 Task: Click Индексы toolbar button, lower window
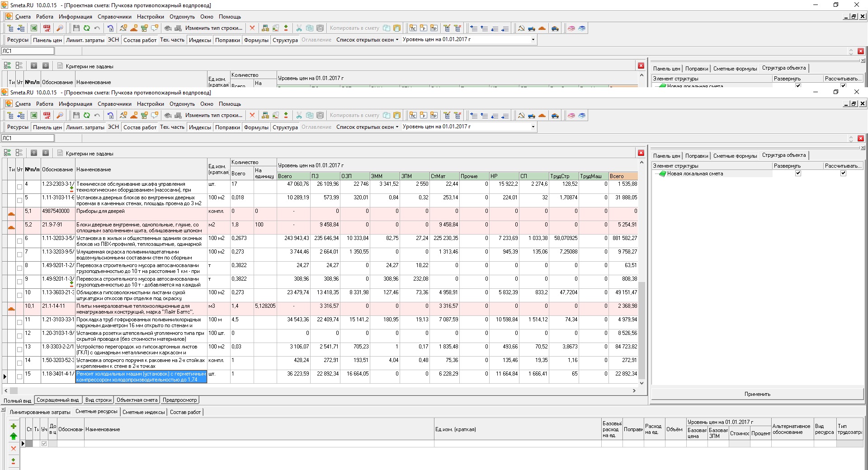(200, 127)
